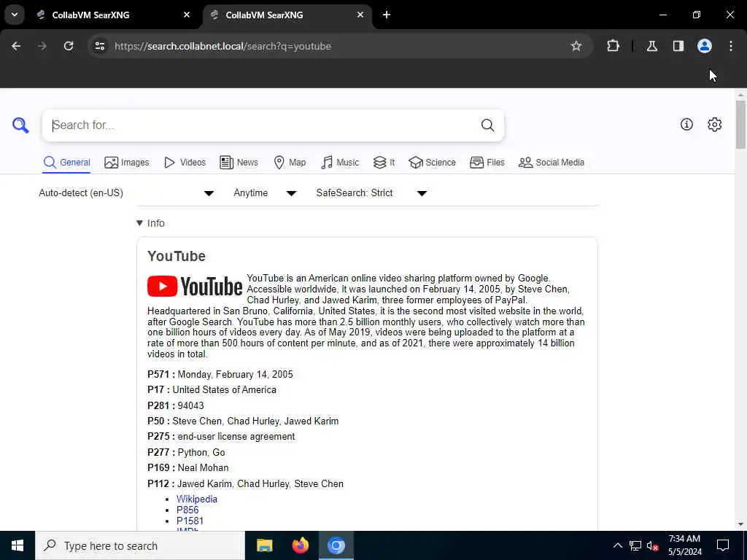Click text 'P275 : end-user license agreement'
The width and height of the screenshot is (747, 560).
pyautogui.click(x=221, y=437)
